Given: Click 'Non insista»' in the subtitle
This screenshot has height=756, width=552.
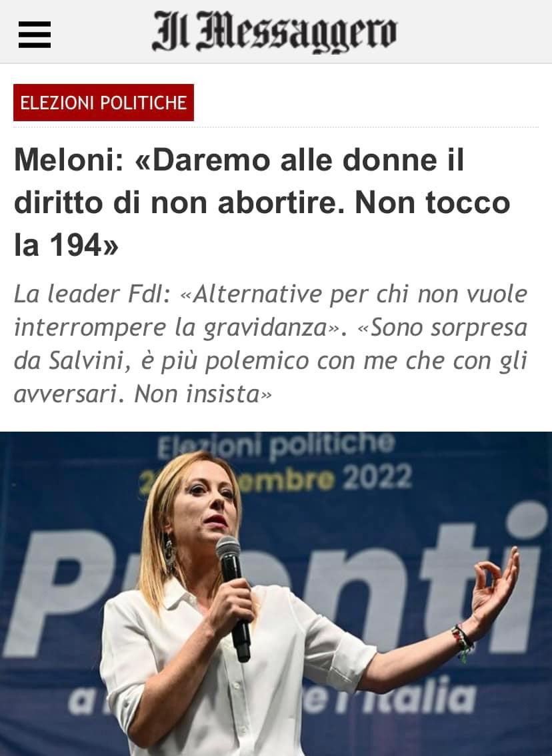Looking at the screenshot, I should pos(203,394).
